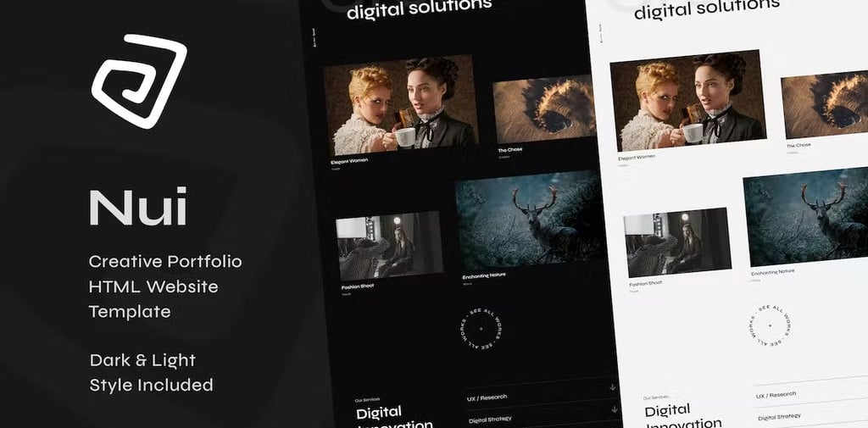
Task: Open Digital Strategy service in light mockup
Action: click(780, 417)
